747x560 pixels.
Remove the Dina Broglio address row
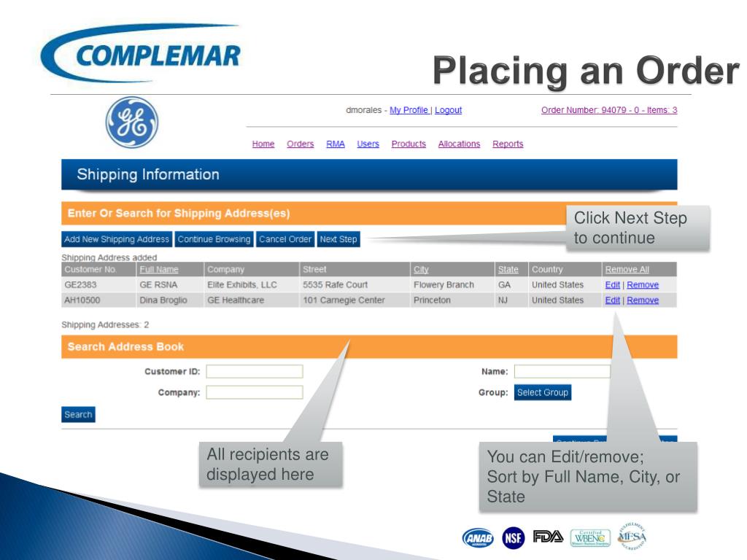pos(643,300)
